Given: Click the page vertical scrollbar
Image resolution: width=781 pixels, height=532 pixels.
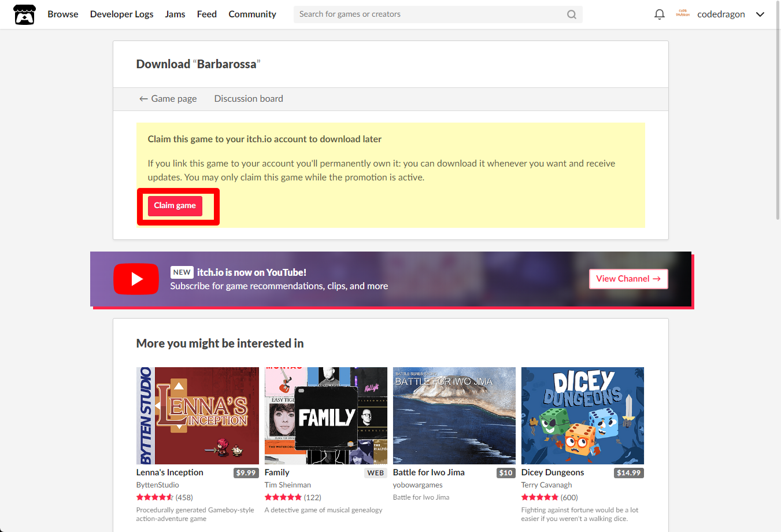Looking at the screenshot, I should [778, 110].
